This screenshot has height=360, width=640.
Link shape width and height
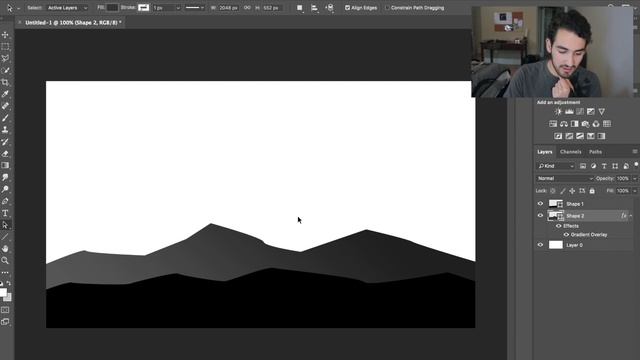pos(247,8)
